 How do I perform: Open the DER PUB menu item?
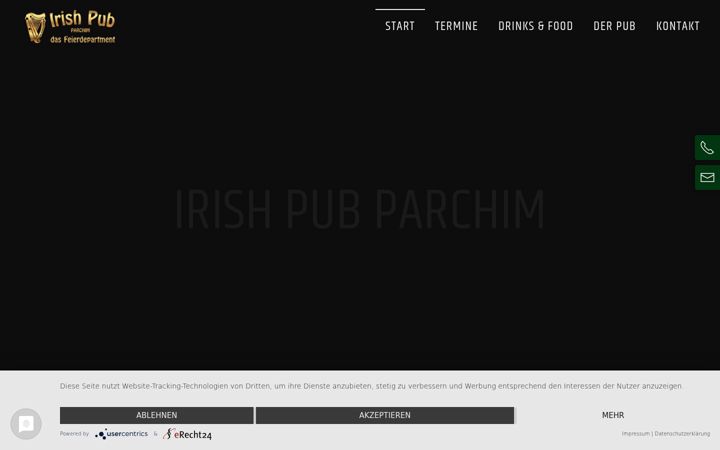(x=614, y=26)
